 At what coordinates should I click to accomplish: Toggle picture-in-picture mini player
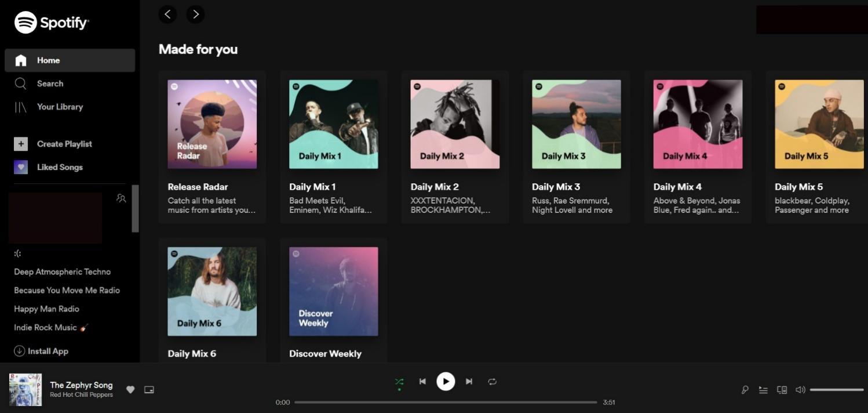(149, 390)
